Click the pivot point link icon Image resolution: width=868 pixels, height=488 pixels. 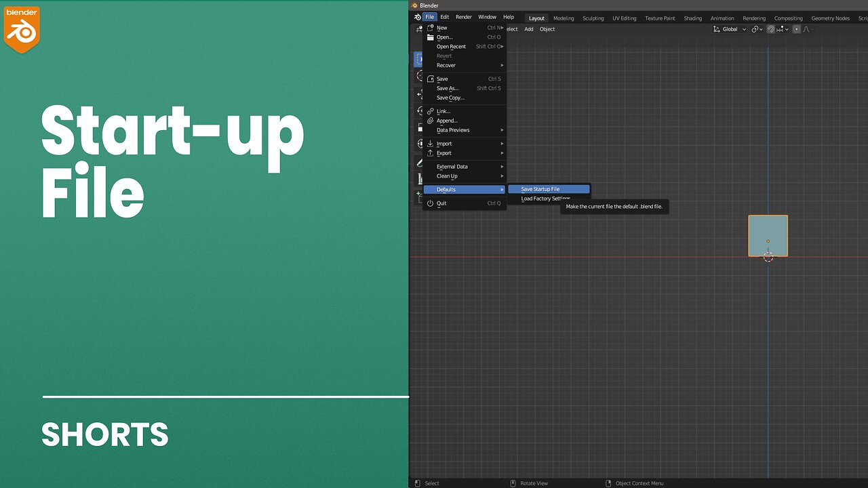(755, 29)
